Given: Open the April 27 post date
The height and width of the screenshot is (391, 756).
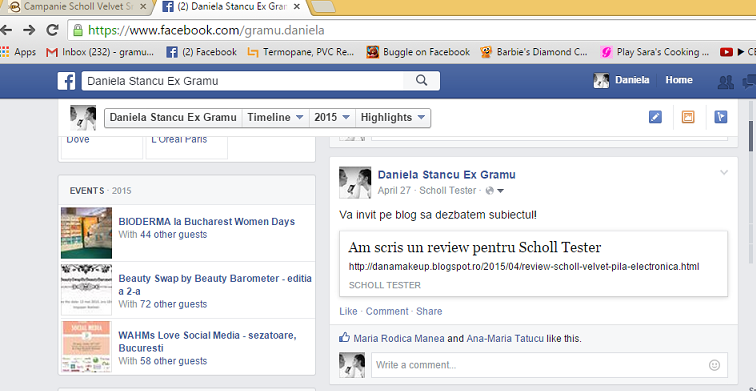Looking at the screenshot, I should click(394, 190).
